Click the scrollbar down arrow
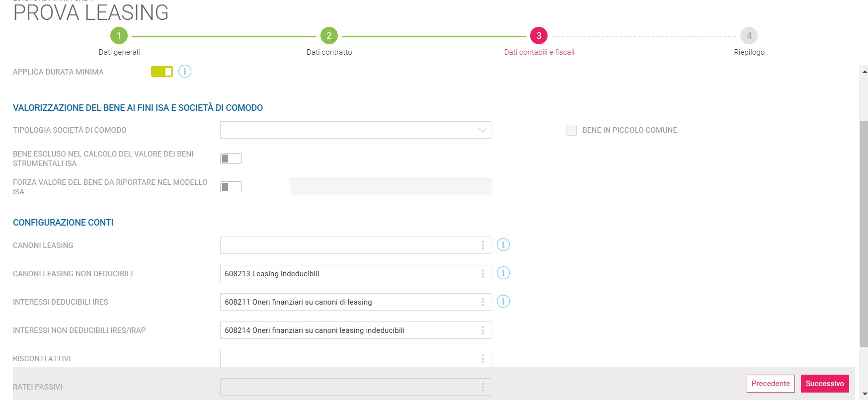 [865, 395]
